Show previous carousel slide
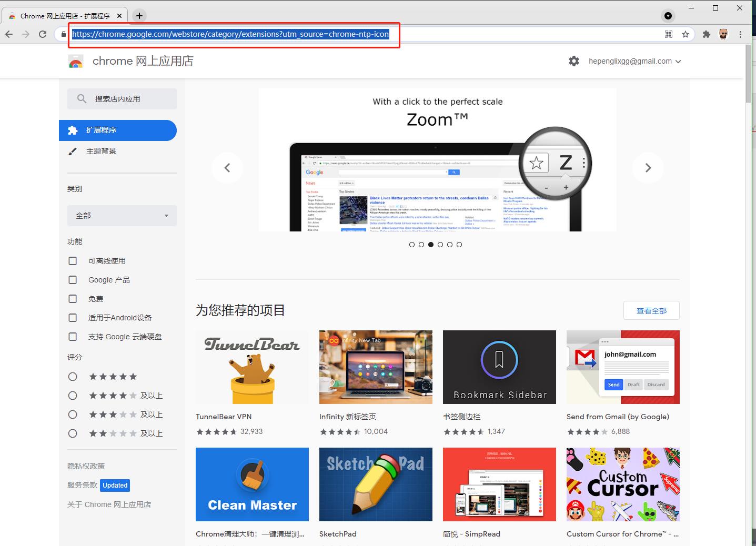 pos(227,168)
